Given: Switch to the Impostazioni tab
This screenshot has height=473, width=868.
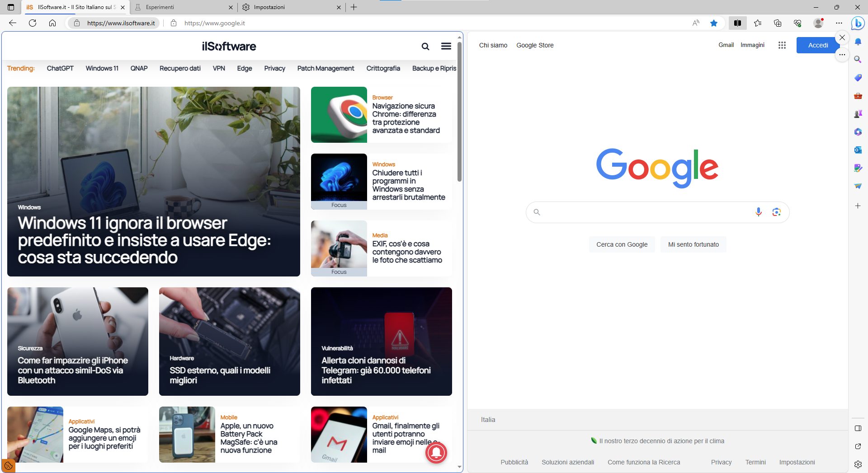Looking at the screenshot, I should coord(291,7).
